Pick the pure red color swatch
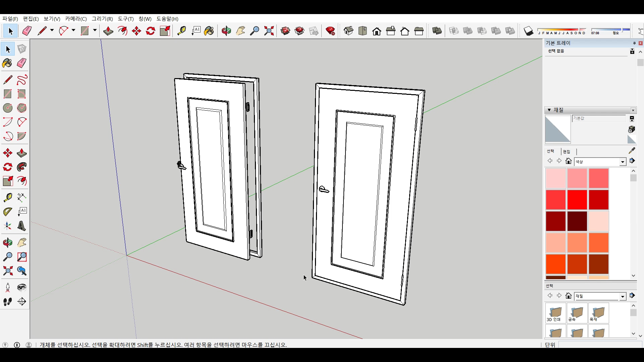Viewport: 644px width, 362px height. 577,200
